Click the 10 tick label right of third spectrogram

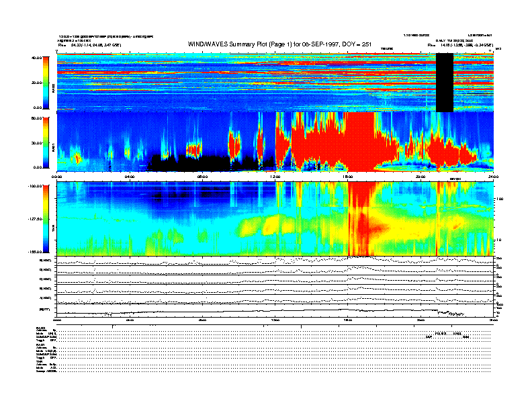coord(500,240)
